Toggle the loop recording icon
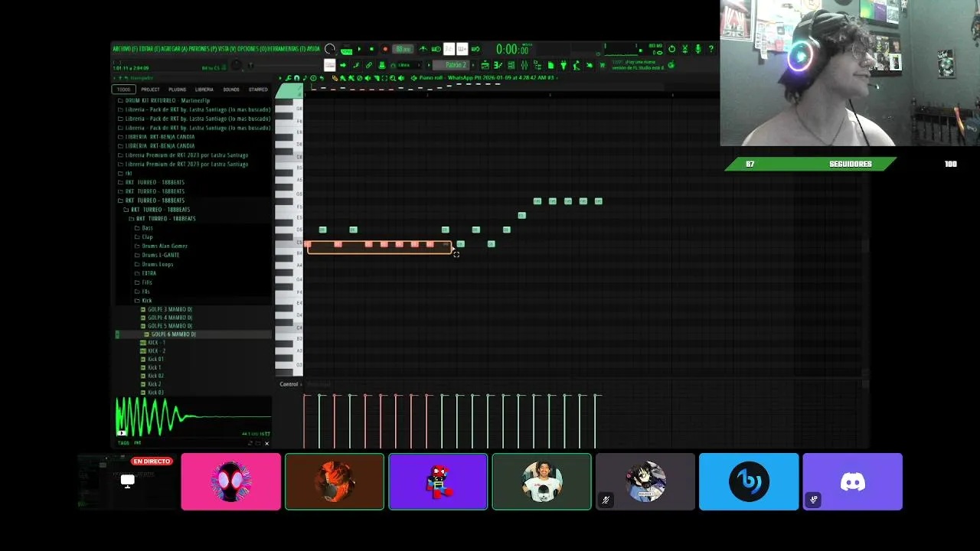 click(x=475, y=49)
